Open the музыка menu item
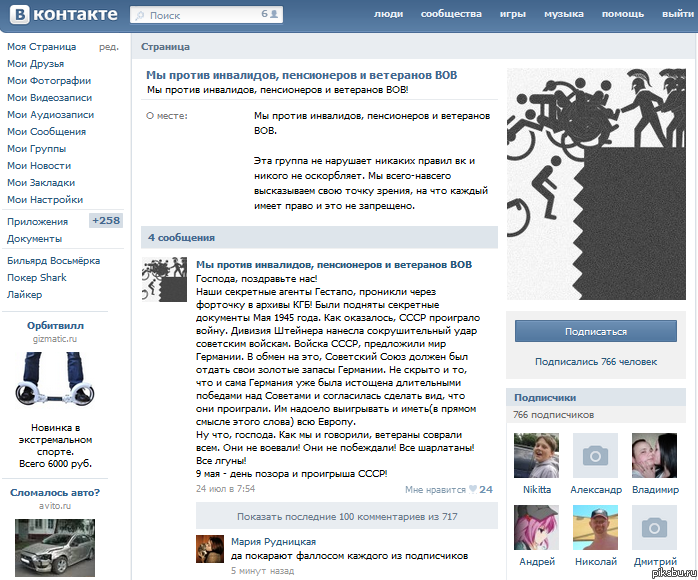 564,14
